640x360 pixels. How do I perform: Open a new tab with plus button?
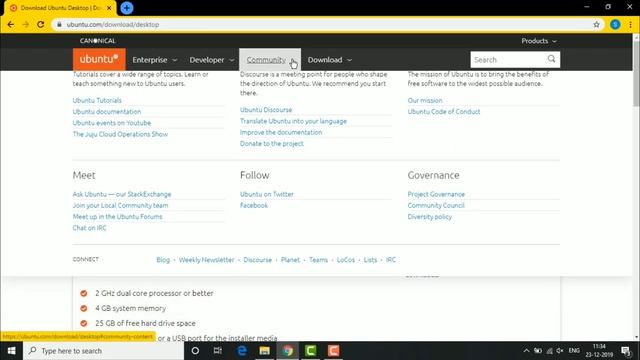click(x=127, y=8)
